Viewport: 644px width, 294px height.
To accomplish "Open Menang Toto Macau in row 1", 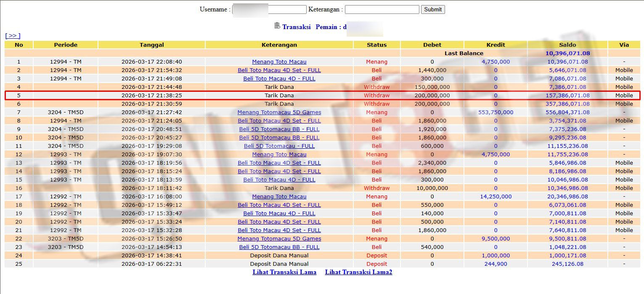I will [279, 62].
